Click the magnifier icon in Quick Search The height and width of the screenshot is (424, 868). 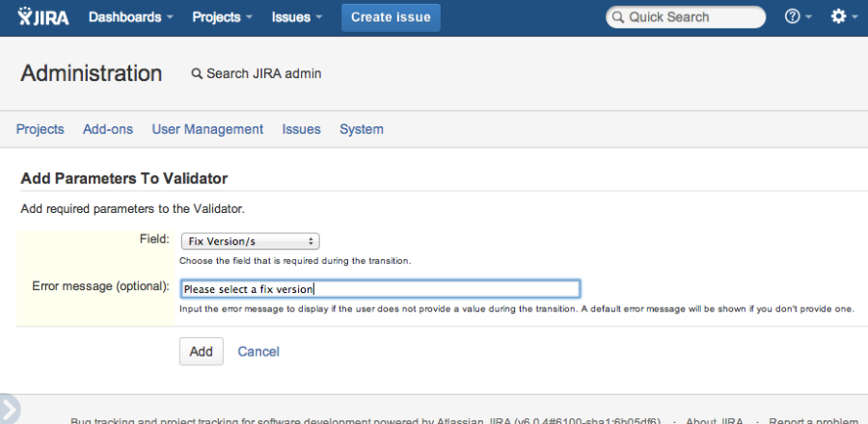click(x=618, y=17)
